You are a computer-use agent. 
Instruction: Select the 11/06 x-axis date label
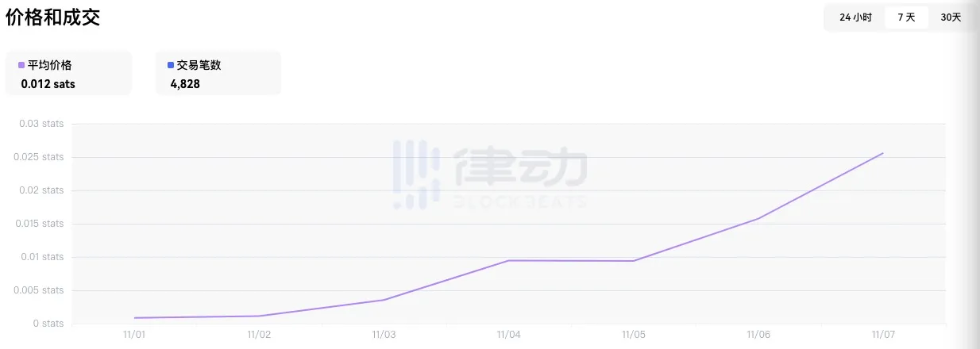point(758,335)
